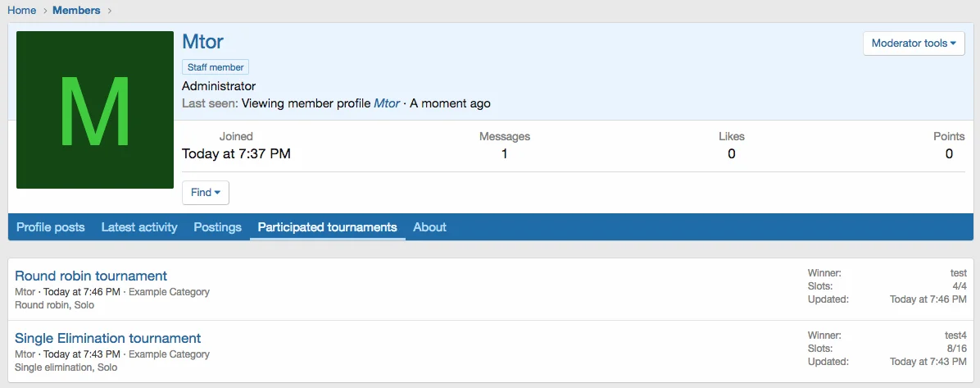Click the Mtor username heading
Viewport: 980px width, 388px height.
pyautogui.click(x=202, y=42)
